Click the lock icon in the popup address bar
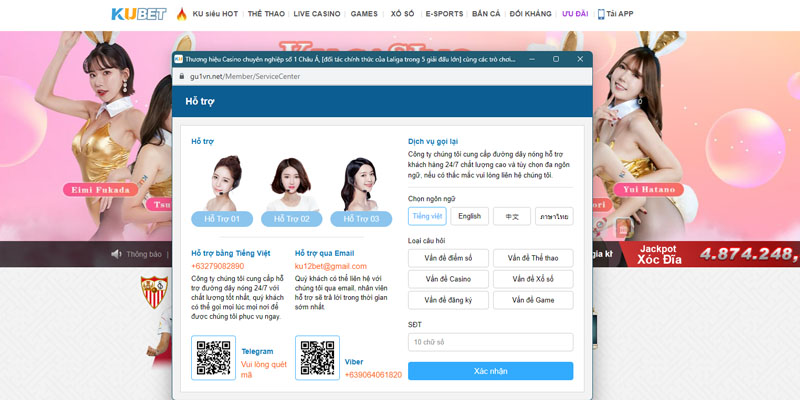 click(x=181, y=77)
